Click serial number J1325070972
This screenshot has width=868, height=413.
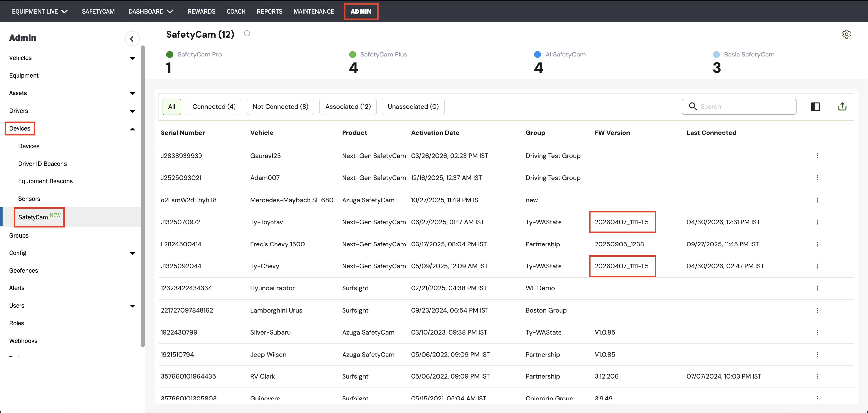[180, 222]
